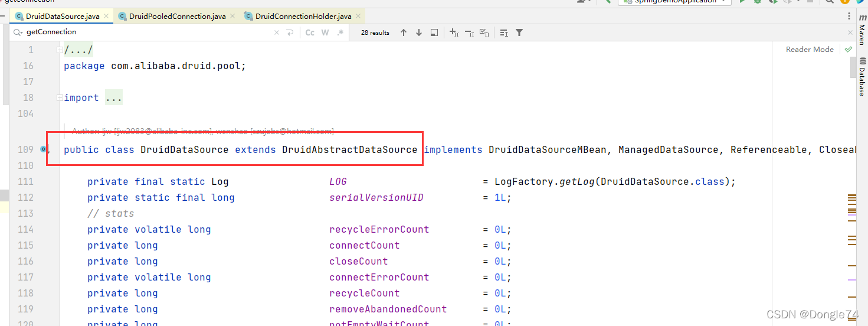Click package com.alibaba.druid.pool line
Screen dimensions: 868x326
(155, 66)
